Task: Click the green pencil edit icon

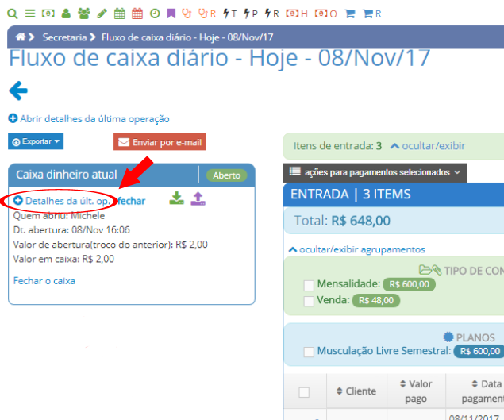Action: pos(102,13)
